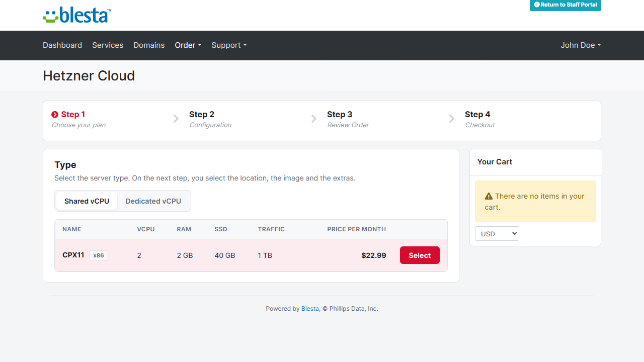Viewport: 644px width, 362px height.
Task: Click the RAM column header
Action: pos(184,229)
